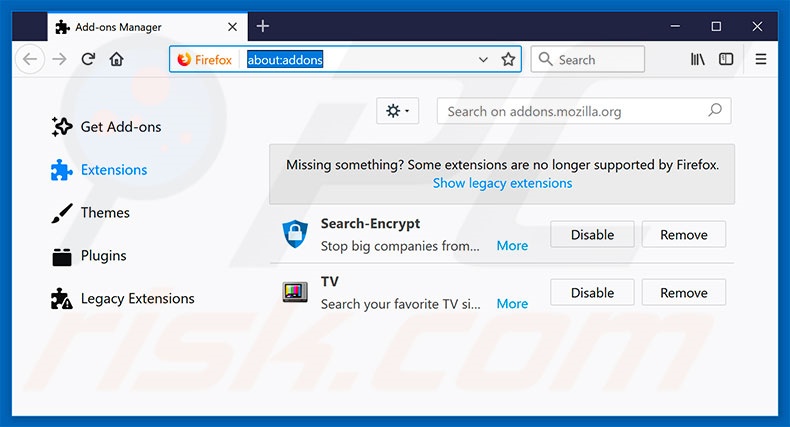This screenshot has height=427, width=790.
Task: Click the Legacy Extensions warning puzzle icon
Action: (61, 299)
